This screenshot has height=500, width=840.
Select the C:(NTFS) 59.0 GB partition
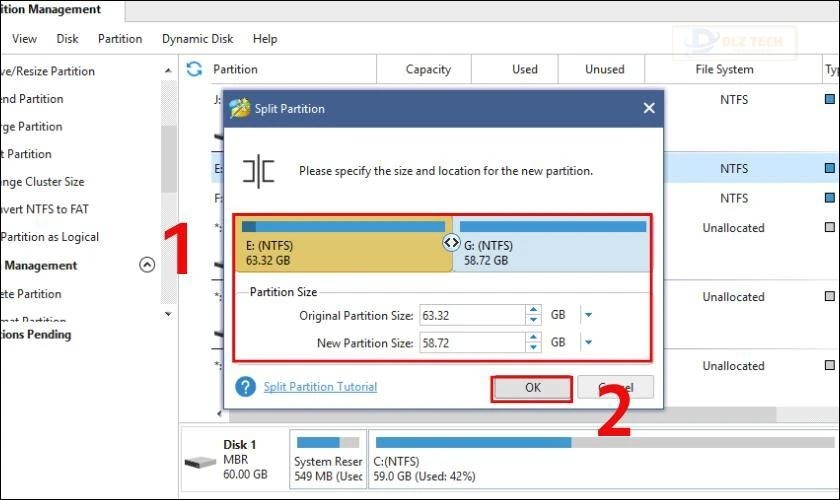pyautogui.click(x=604, y=459)
